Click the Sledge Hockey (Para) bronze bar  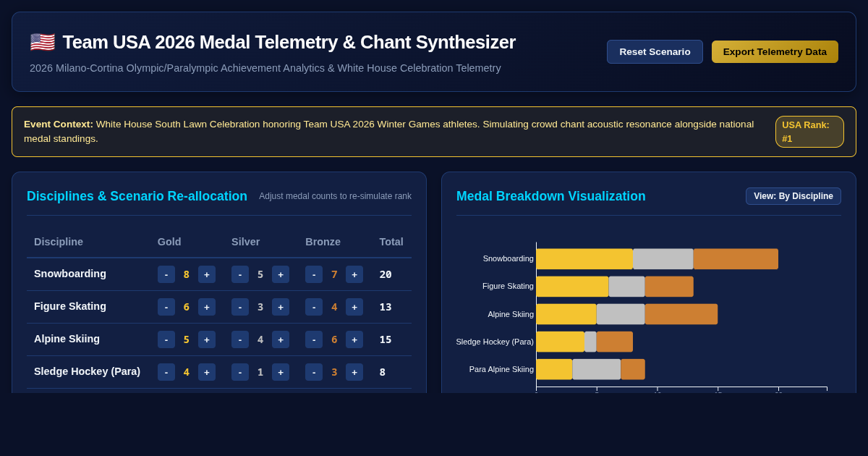point(615,342)
